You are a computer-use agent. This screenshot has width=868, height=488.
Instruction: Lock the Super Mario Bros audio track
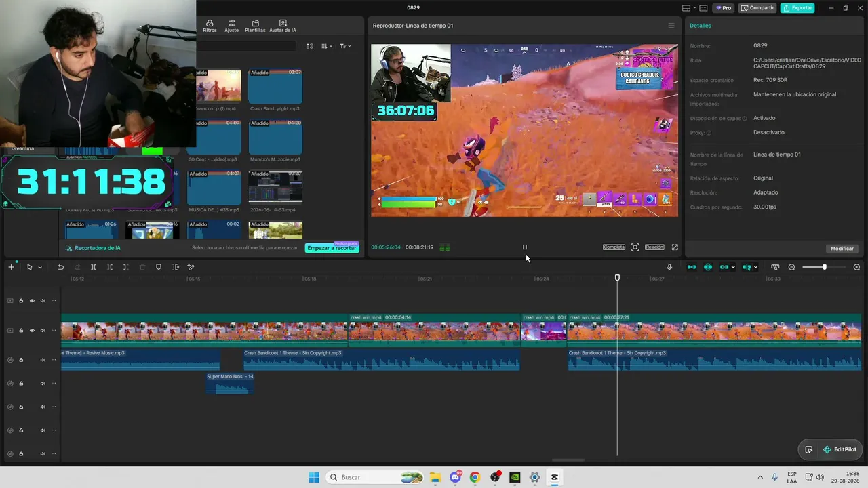tap(21, 384)
